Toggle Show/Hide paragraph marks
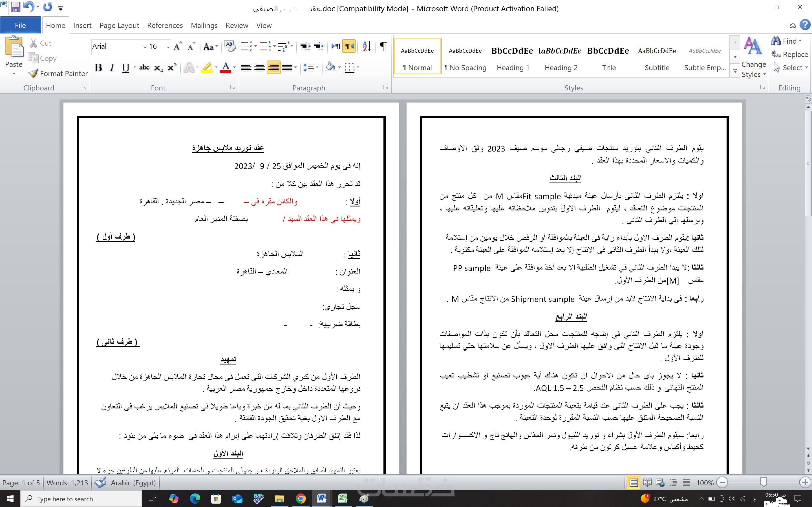Image resolution: width=812 pixels, height=507 pixels. [383, 46]
